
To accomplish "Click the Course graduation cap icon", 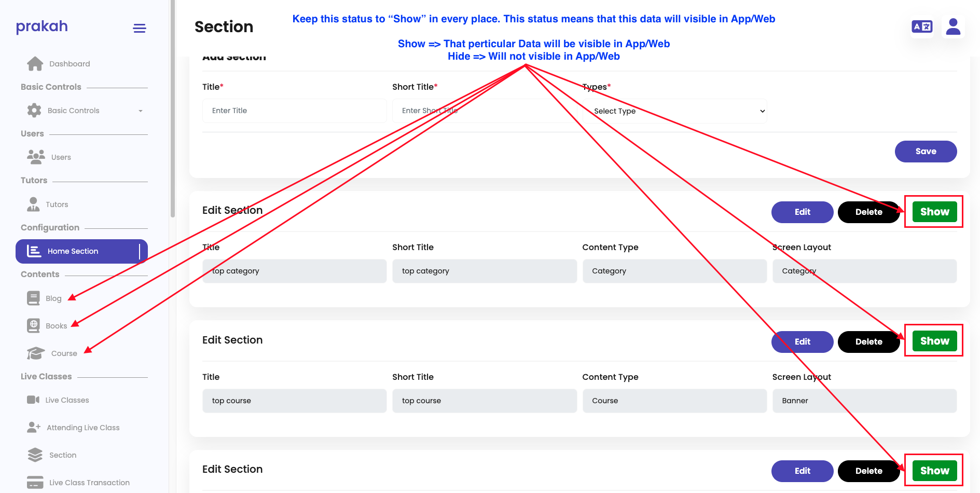I will click(35, 353).
